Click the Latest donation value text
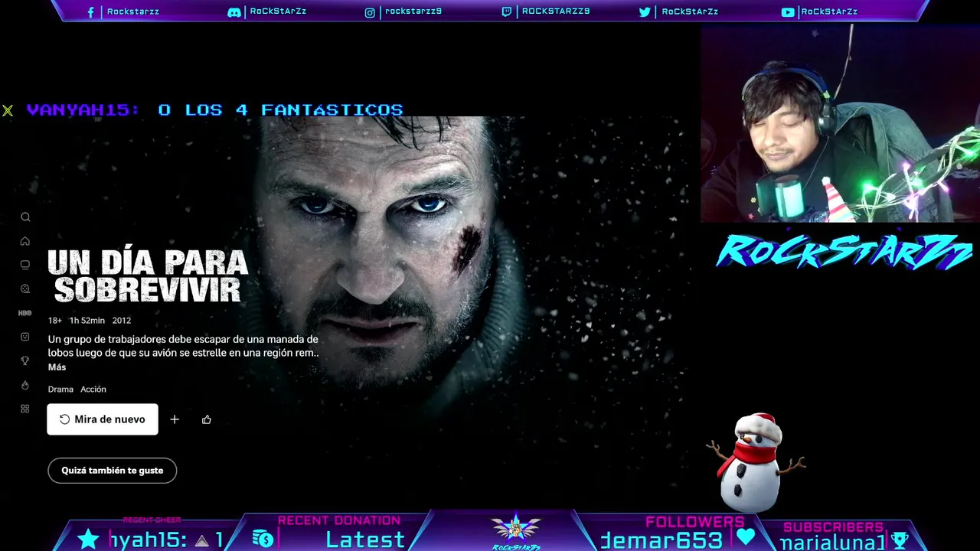Viewport: 980px width, 551px height. tap(365, 540)
